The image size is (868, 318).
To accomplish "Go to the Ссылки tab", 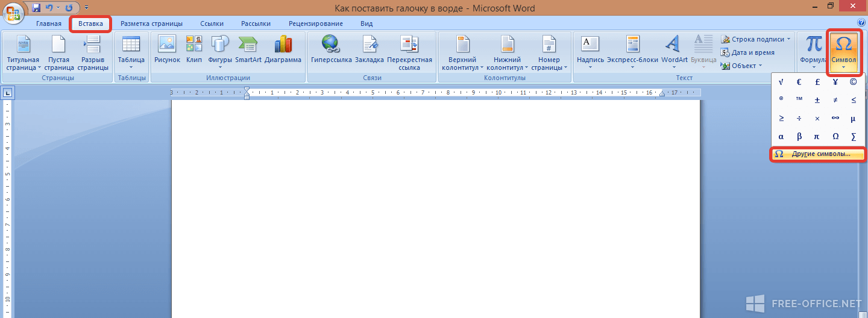I will [x=212, y=23].
